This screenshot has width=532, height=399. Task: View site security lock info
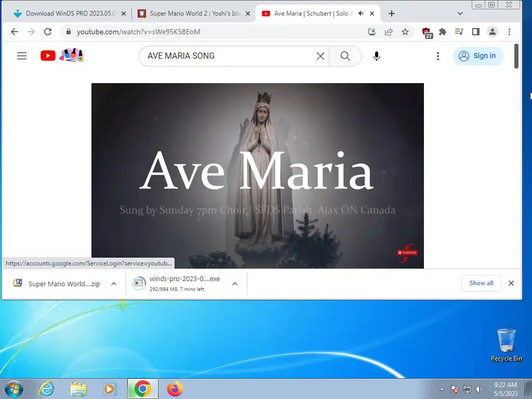pos(69,32)
